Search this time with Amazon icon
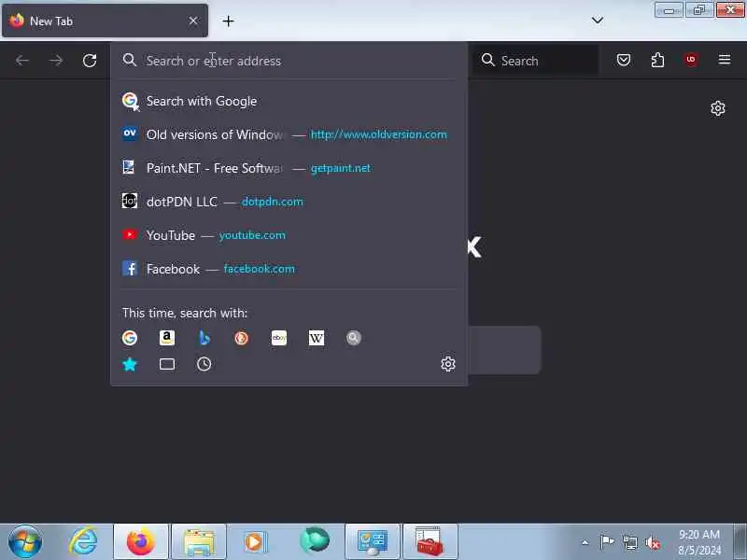The image size is (747, 560). click(167, 338)
